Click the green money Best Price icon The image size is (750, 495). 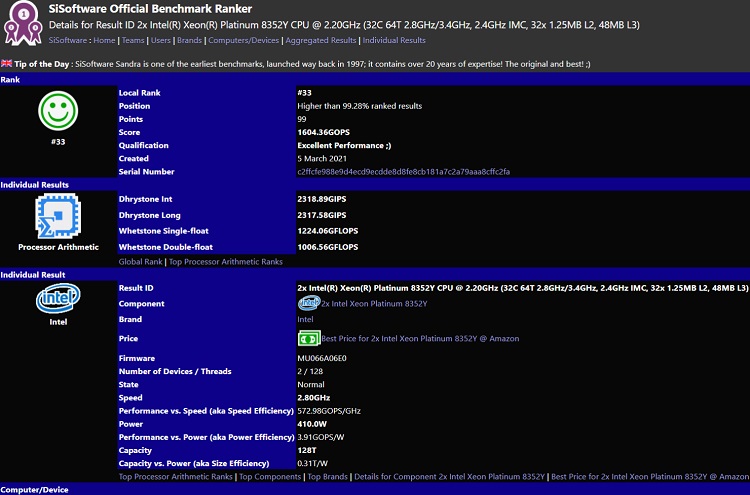coord(309,338)
